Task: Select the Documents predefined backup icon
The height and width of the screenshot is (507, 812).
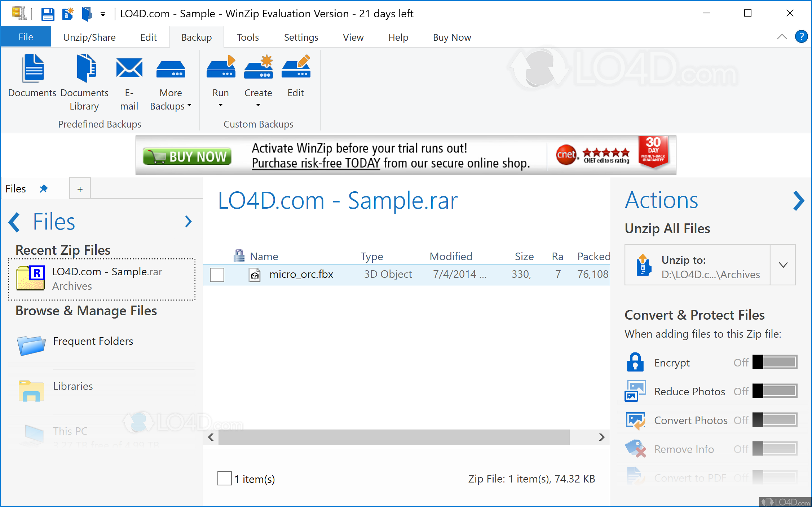Action: [x=32, y=68]
